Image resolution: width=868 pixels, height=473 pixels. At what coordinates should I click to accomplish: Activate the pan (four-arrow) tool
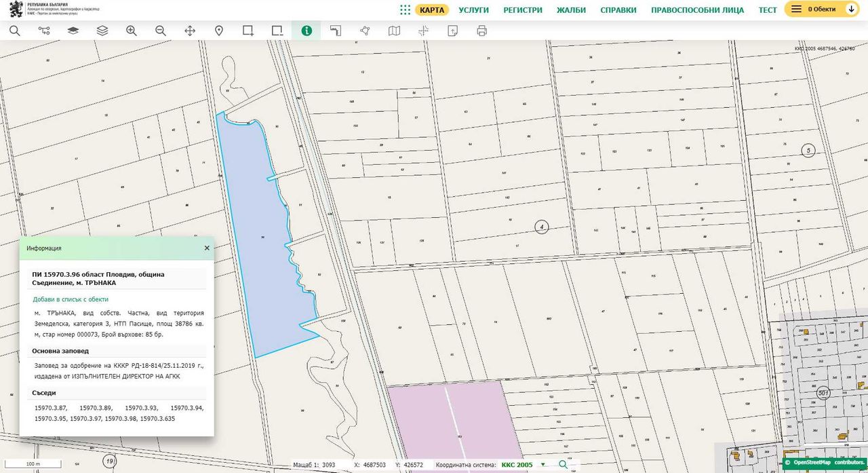click(190, 31)
